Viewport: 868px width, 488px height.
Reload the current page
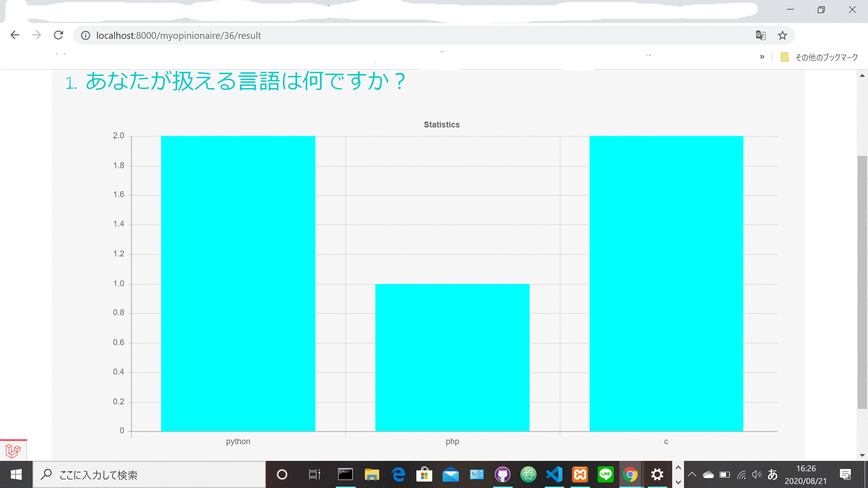[x=58, y=35]
